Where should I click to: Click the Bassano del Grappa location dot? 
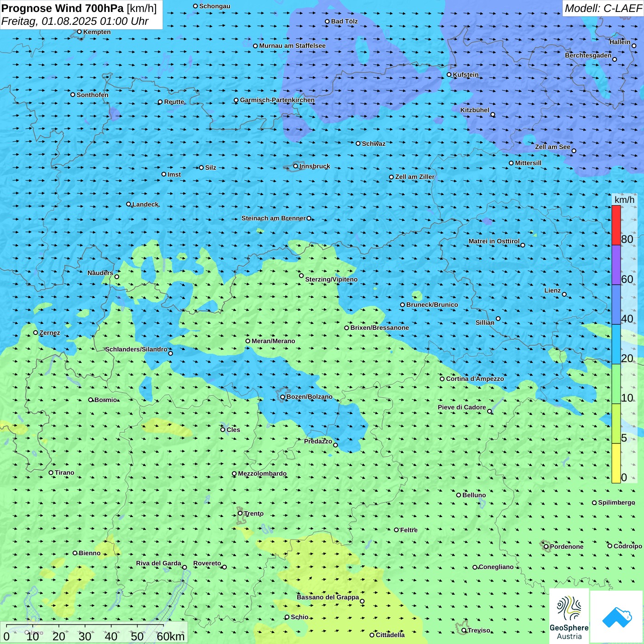(362, 601)
